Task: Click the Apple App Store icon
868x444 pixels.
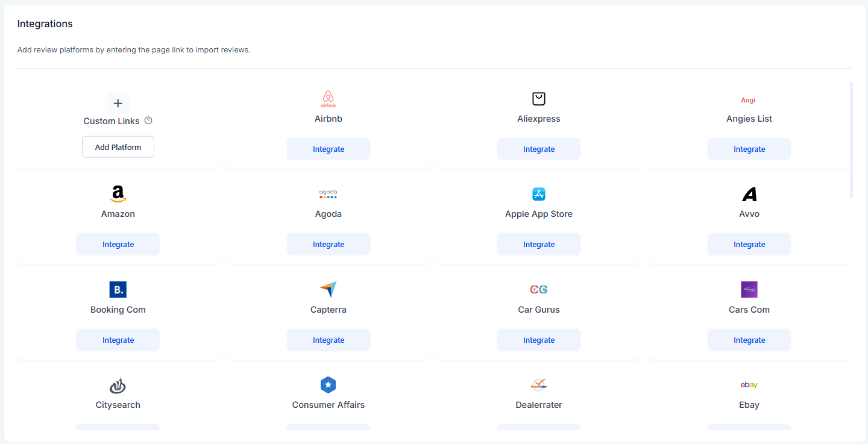Action: [539, 194]
